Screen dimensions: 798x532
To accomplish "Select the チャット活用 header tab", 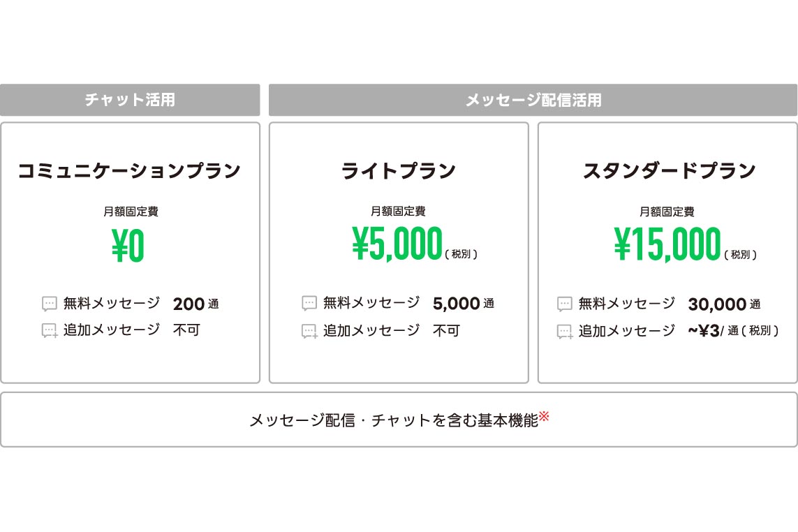I will click(x=130, y=100).
